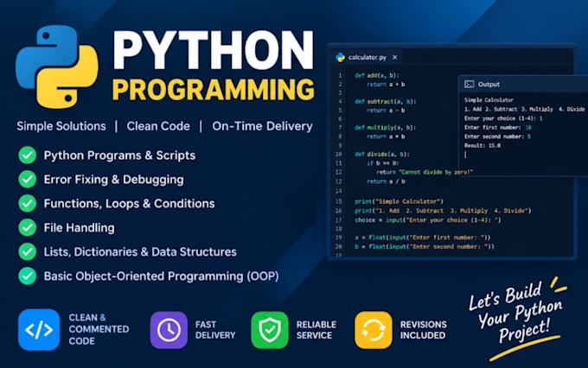Click Simple Calculator in the Output panel
This screenshot has height=368, width=588.
(x=489, y=100)
